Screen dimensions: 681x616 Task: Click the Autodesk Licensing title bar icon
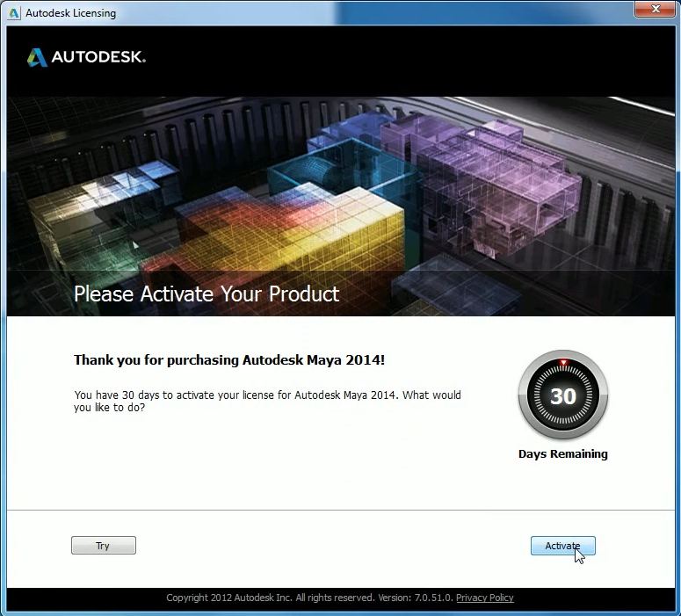tap(14, 13)
